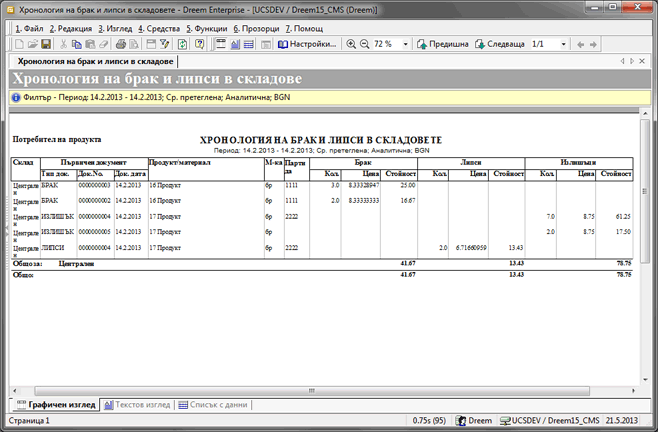This screenshot has height=432, width=658.
Task: Click the New document icon
Action: [19, 44]
